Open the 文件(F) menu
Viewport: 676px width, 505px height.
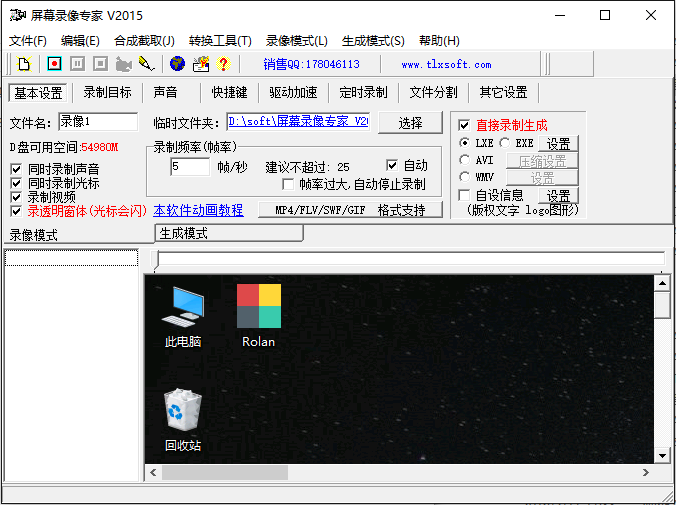[28, 41]
